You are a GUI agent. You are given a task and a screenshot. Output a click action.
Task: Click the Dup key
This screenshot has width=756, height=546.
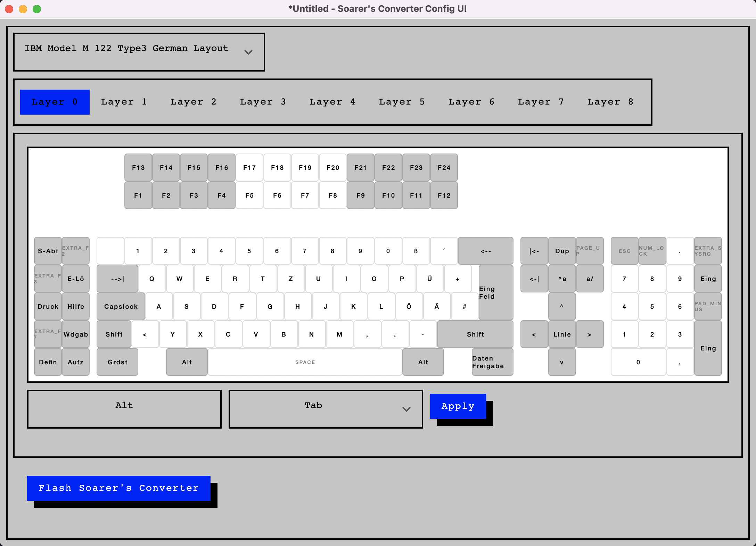coord(562,251)
